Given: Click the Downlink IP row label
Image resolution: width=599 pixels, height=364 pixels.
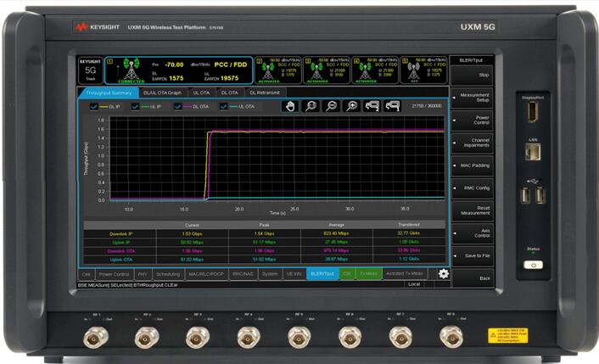Looking at the screenshot, I should (120, 233).
